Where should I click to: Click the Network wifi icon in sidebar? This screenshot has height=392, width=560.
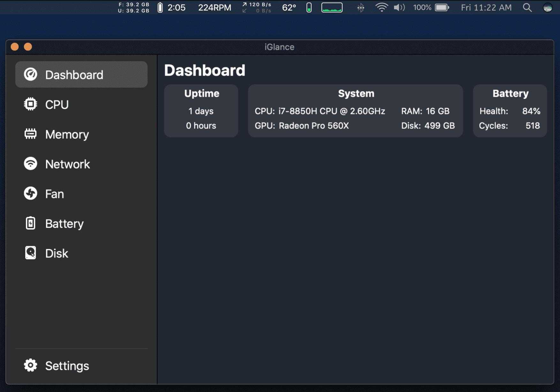pyautogui.click(x=31, y=164)
